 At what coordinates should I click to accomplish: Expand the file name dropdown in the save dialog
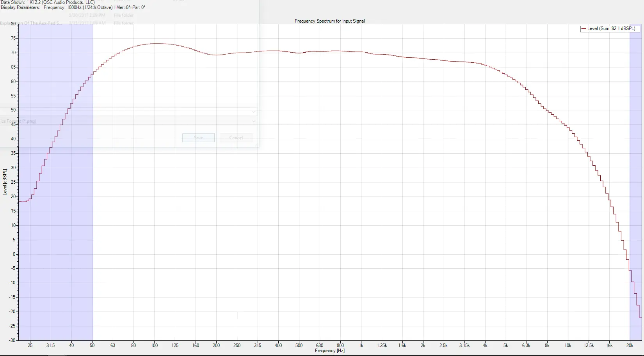254,112
